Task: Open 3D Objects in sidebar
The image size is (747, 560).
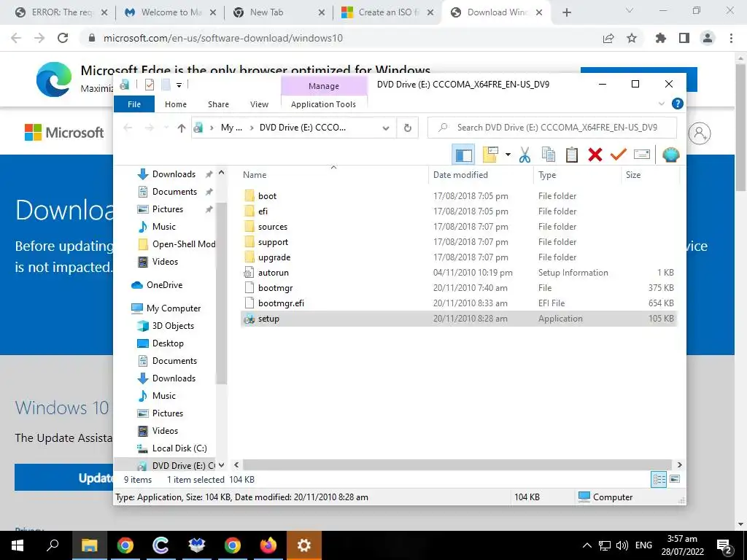Action: tap(173, 326)
